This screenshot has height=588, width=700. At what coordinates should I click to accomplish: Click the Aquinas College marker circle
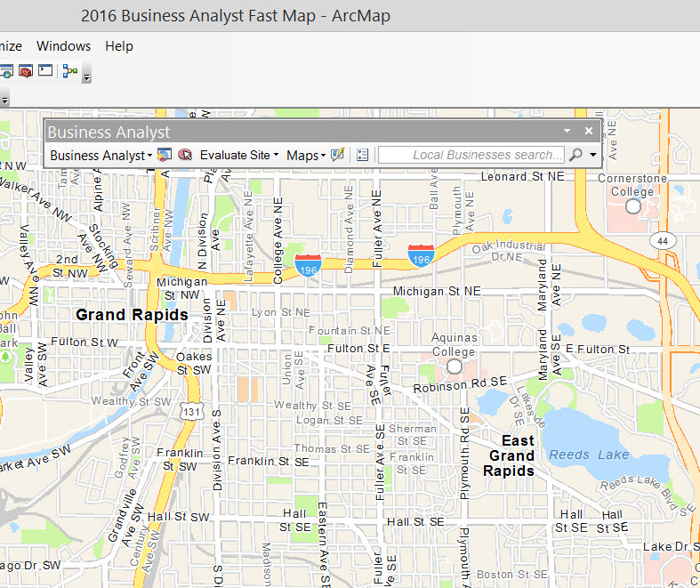point(454,366)
